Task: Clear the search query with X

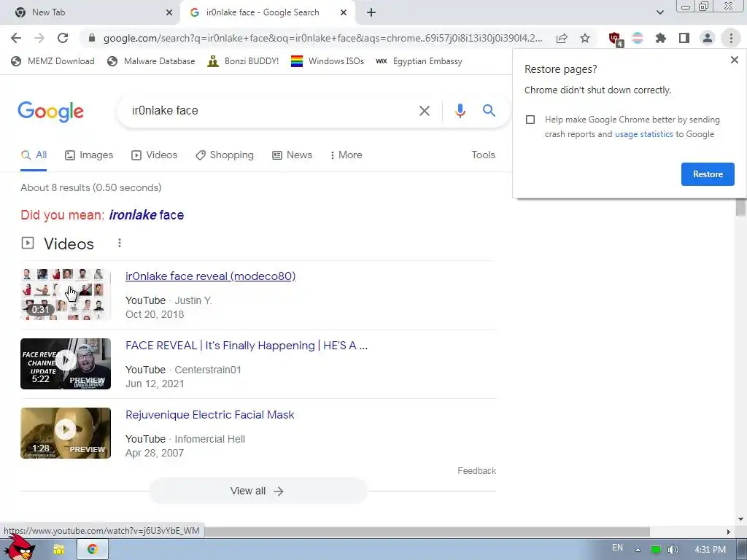Action: [424, 111]
